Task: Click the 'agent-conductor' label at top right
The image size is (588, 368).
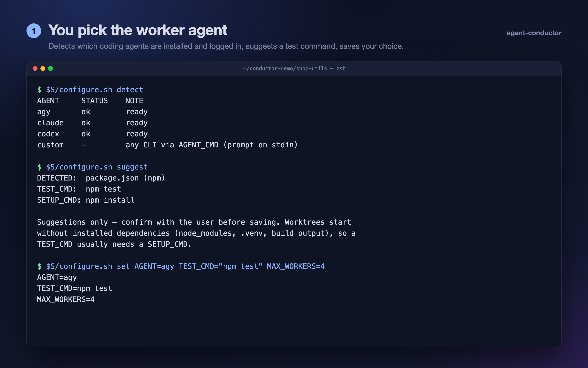Action: [534, 33]
